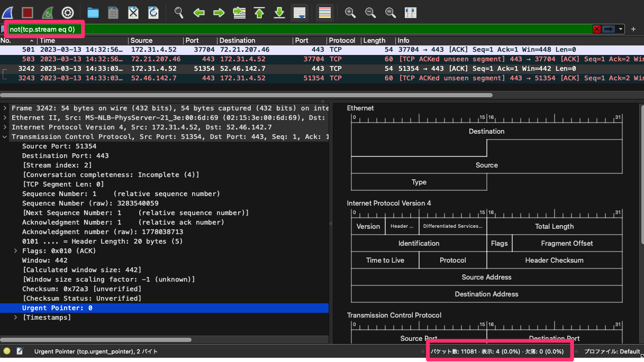
Task: Start capture with the shark fin icon
Action: [x=8, y=13]
